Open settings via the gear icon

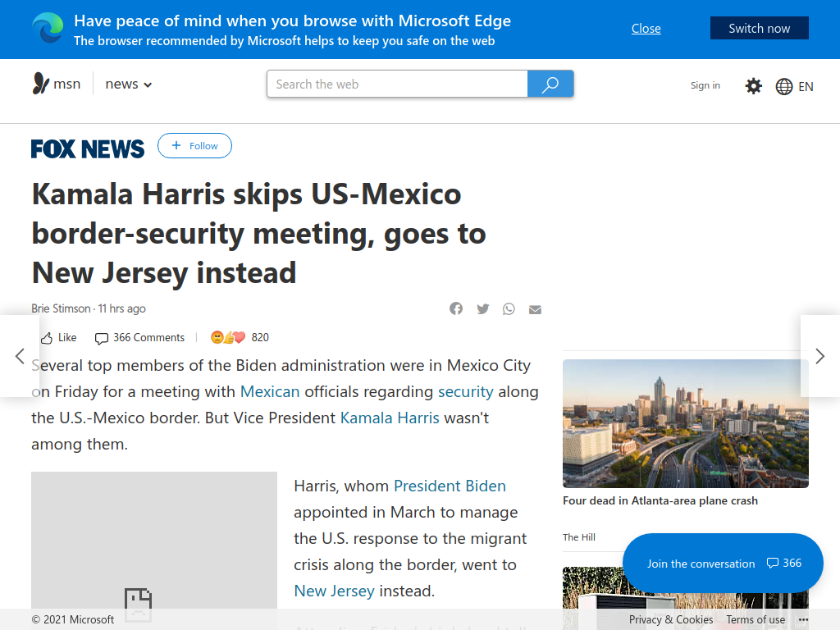coord(753,85)
